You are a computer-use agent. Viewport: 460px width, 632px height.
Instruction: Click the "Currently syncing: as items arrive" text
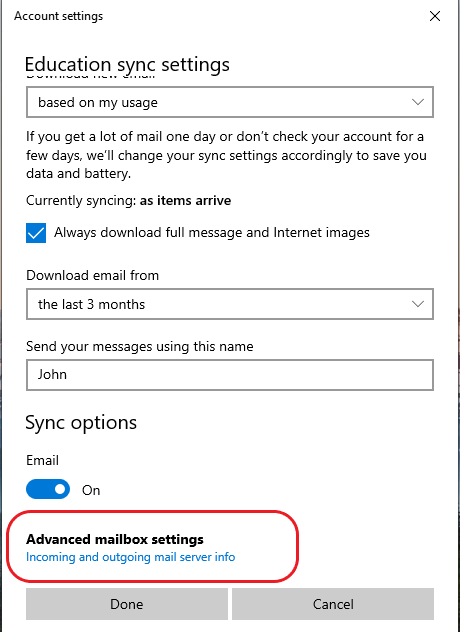(x=129, y=200)
